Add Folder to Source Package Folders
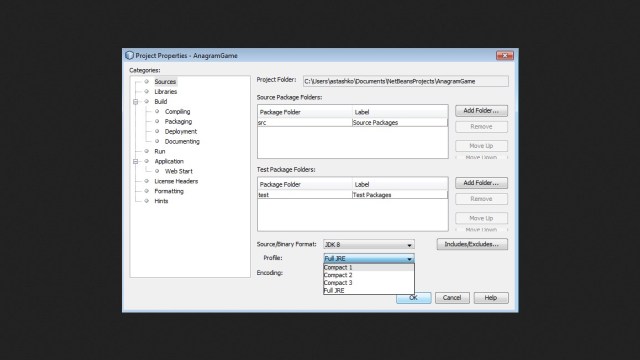 [481, 111]
